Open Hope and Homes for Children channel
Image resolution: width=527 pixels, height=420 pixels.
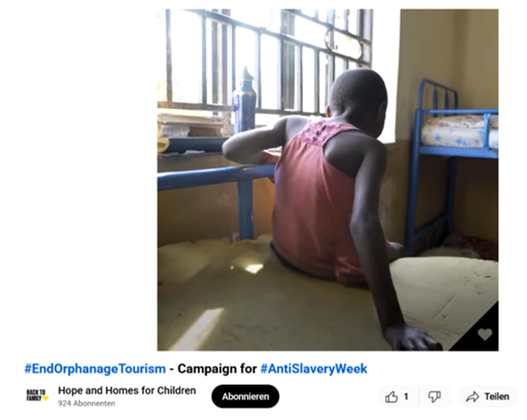(127, 390)
